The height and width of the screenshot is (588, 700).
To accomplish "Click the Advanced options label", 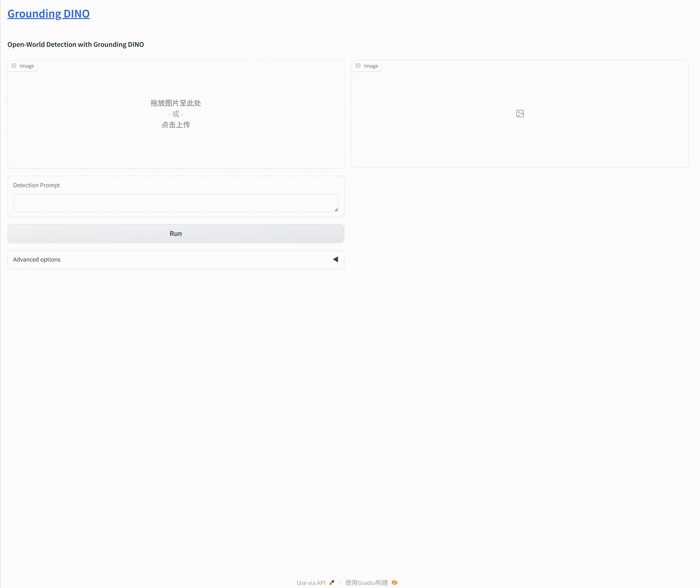I will pos(37,259).
